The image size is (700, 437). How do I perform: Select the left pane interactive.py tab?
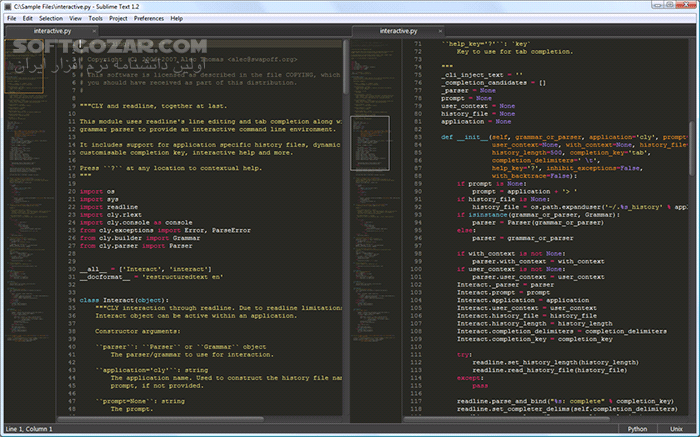[52, 31]
